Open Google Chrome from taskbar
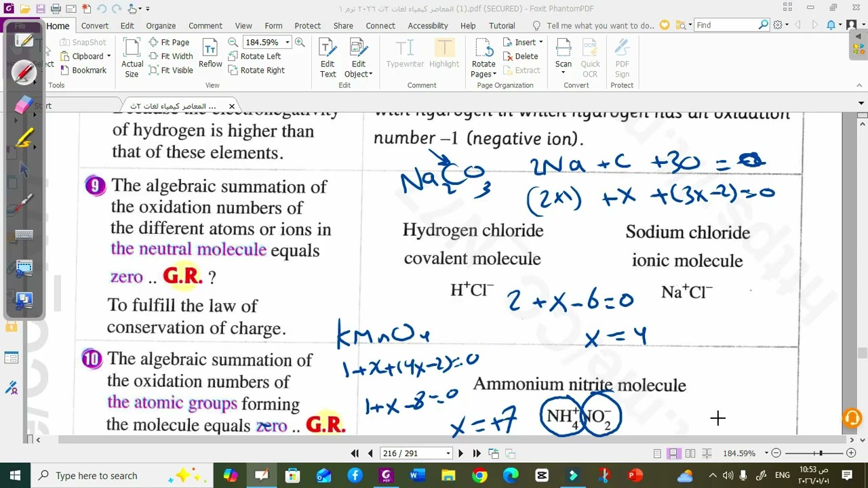Screen dimensions: 868x488 479,475
